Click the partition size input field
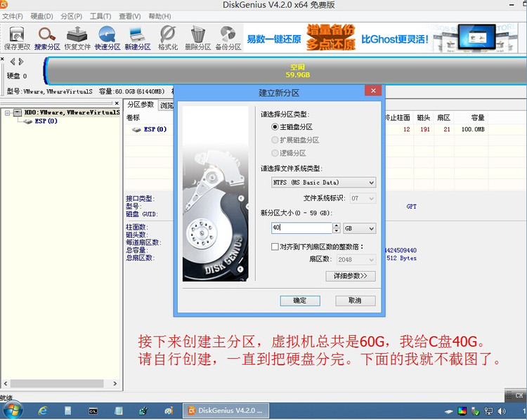This screenshot has width=527, height=420. pyautogui.click(x=300, y=228)
